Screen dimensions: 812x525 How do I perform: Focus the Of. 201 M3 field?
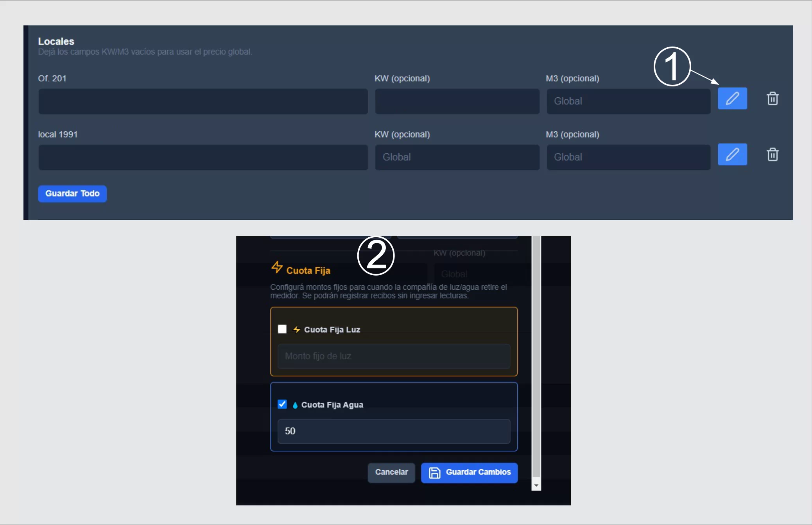(628, 101)
